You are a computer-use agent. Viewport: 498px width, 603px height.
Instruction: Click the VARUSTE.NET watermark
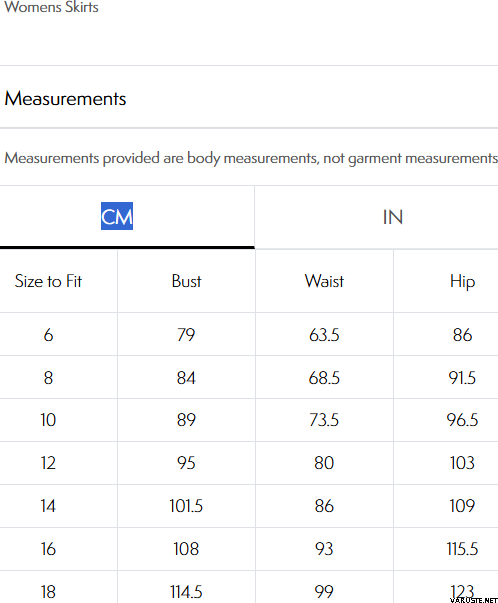coord(474,600)
